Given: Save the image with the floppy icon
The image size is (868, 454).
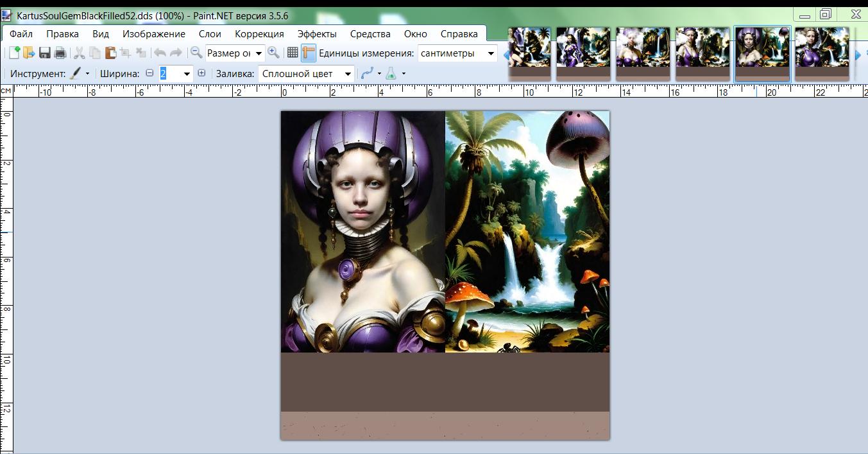Looking at the screenshot, I should tap(45, 53).
